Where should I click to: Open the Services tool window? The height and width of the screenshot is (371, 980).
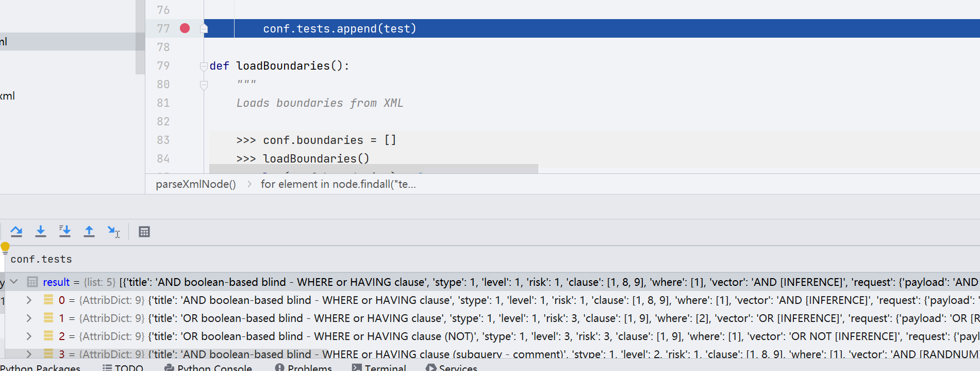pyautogui.click(x=451, y=367)
